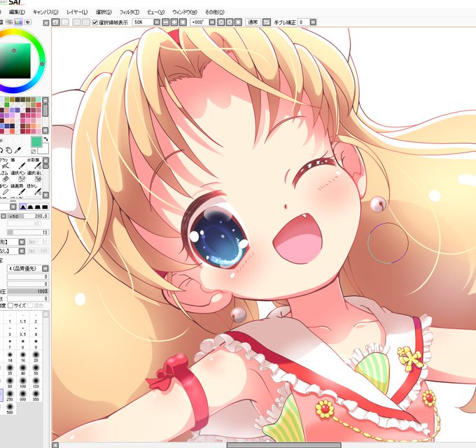Choose the third brush edge shape

(x=38, y=207)
